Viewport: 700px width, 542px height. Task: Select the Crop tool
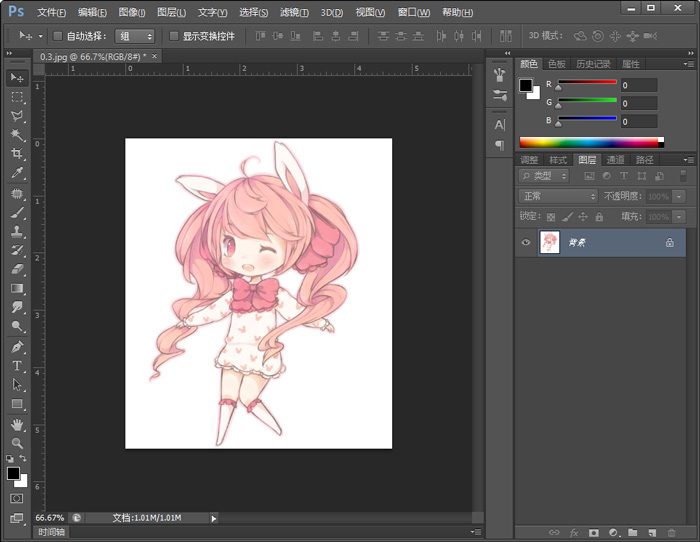point(17,154)
